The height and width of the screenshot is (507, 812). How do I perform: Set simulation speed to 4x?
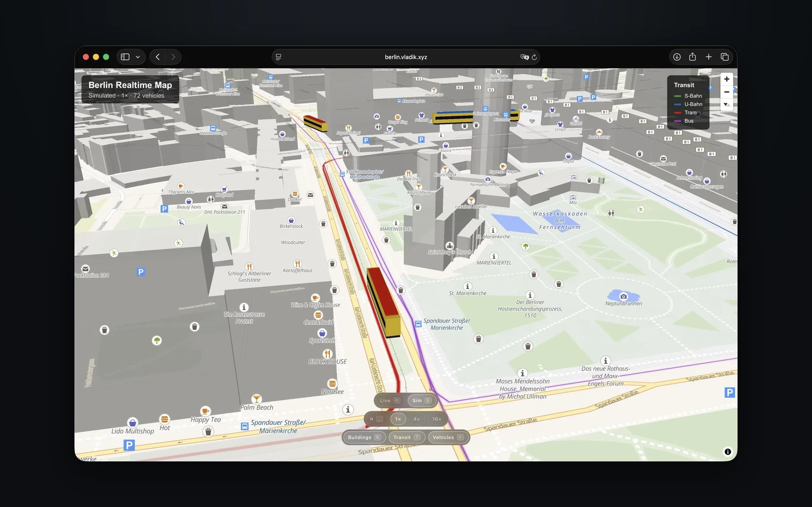(417, 419)
